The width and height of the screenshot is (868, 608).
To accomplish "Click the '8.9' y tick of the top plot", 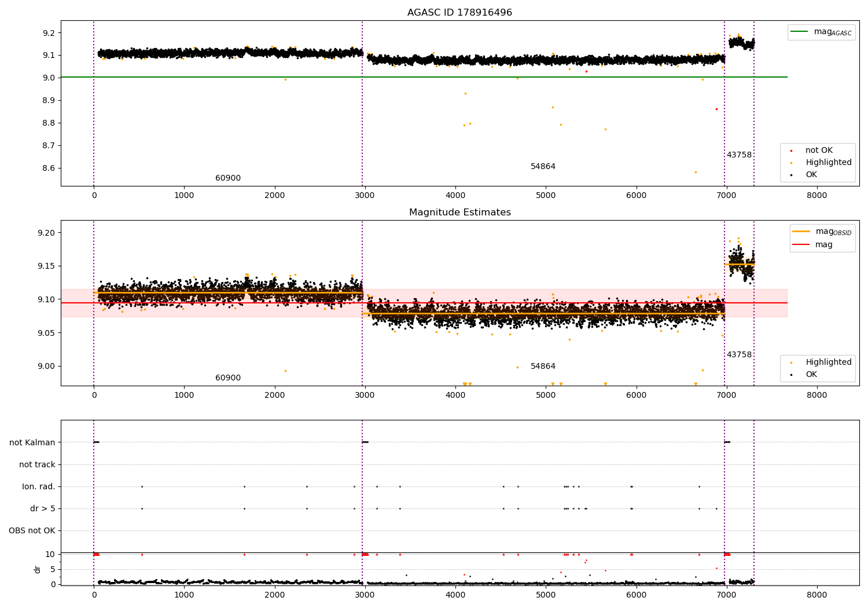I will 49,101.
